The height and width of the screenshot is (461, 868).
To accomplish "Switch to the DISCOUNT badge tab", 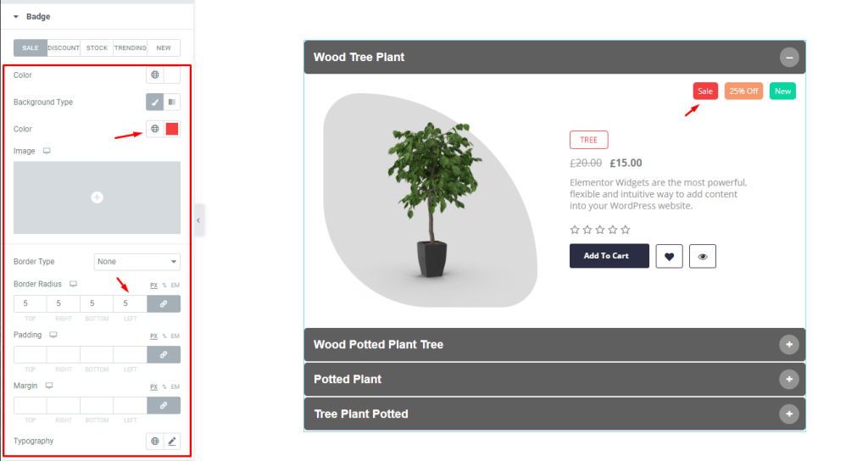I will coord(64,48).
